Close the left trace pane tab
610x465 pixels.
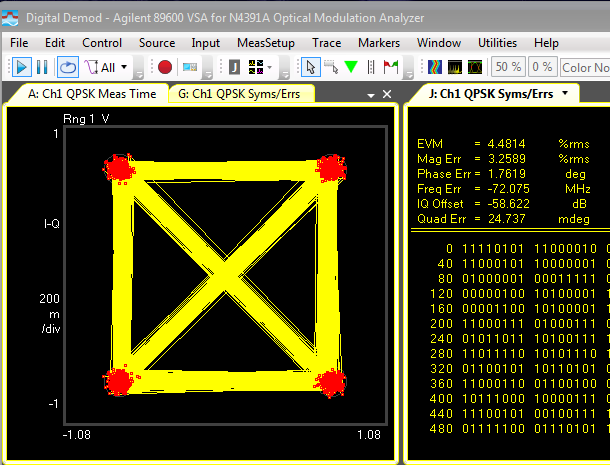(387, 94)
